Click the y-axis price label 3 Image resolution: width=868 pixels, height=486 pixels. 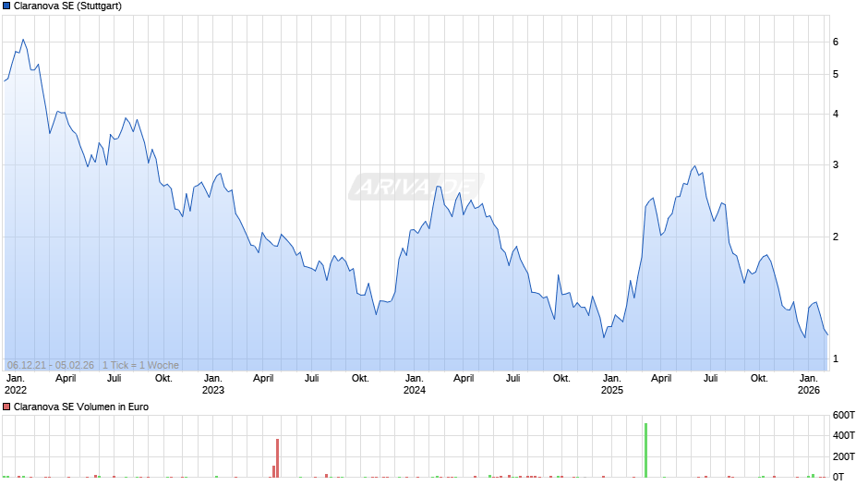(836, 165)
